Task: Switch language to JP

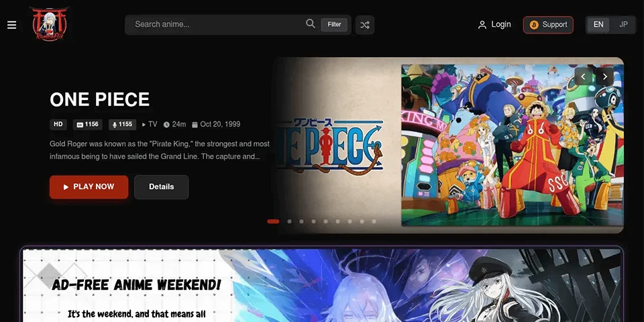Action: [x=623, y=25]
